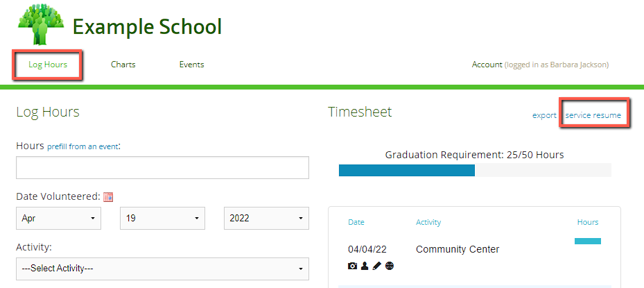The width and height of the screenshot is (644, 288).
Task: Click the pencil edit icon for the 04/04/22 entry
Action: click(376, 266)
